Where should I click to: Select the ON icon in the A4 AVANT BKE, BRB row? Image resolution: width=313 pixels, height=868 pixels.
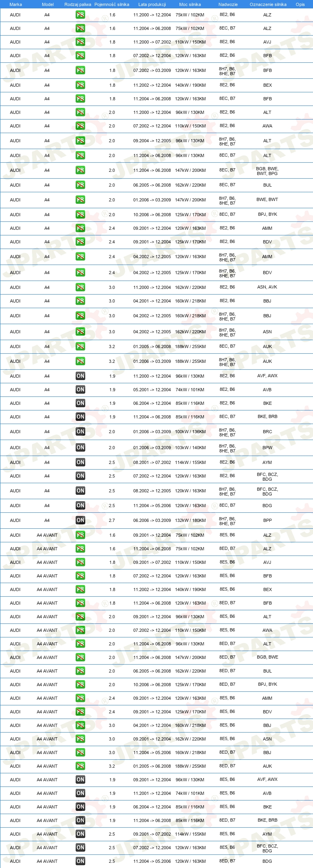80,820
